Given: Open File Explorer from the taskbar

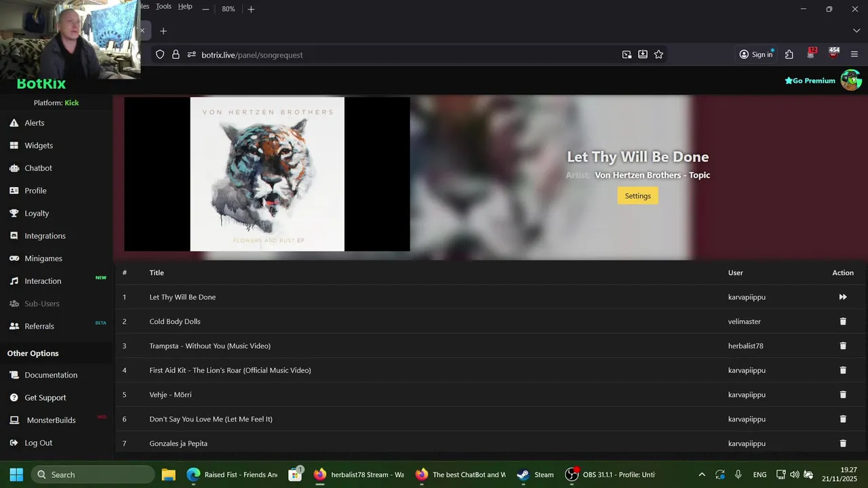Looking at the screenshot, I should click(168, 474).
